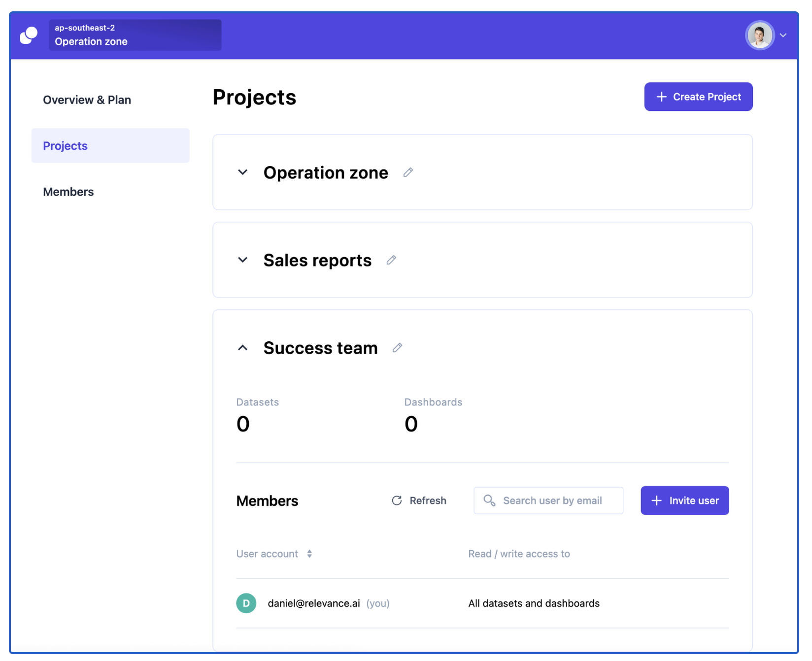
Task: Click the Create Project button
Action: (698, 97)
